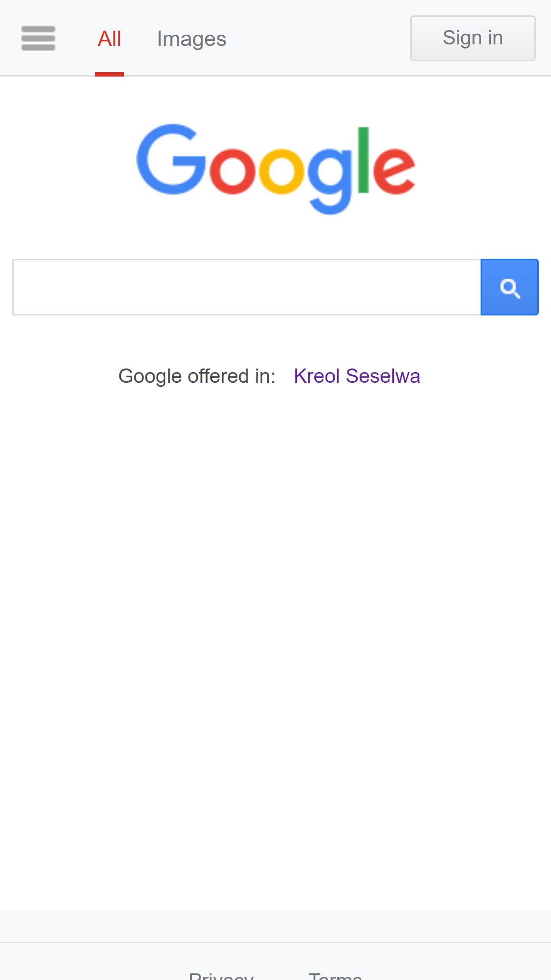Click the red underline beneath All
Screen dimensions: 551x980
coord(109,74)
